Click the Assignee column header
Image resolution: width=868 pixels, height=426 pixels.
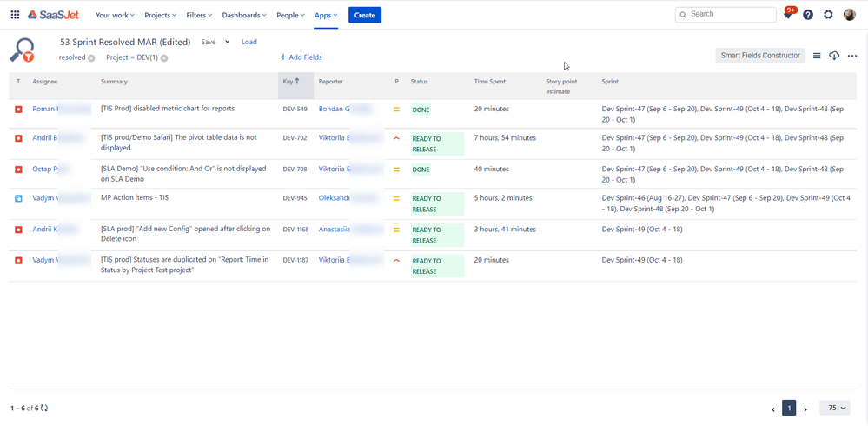coord(45,82)
